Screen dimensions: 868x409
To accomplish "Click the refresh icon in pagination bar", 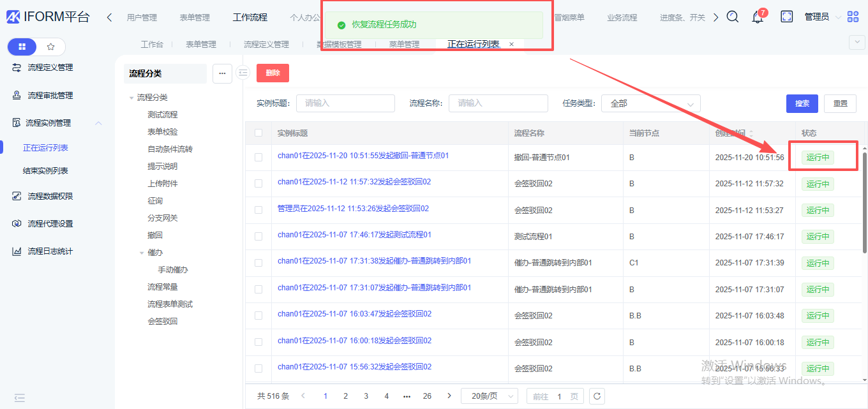I will [597, 396].
